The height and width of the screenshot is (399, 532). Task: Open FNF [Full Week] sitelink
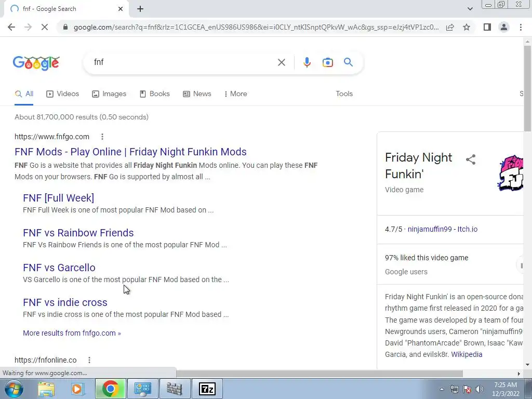[58, 198]
